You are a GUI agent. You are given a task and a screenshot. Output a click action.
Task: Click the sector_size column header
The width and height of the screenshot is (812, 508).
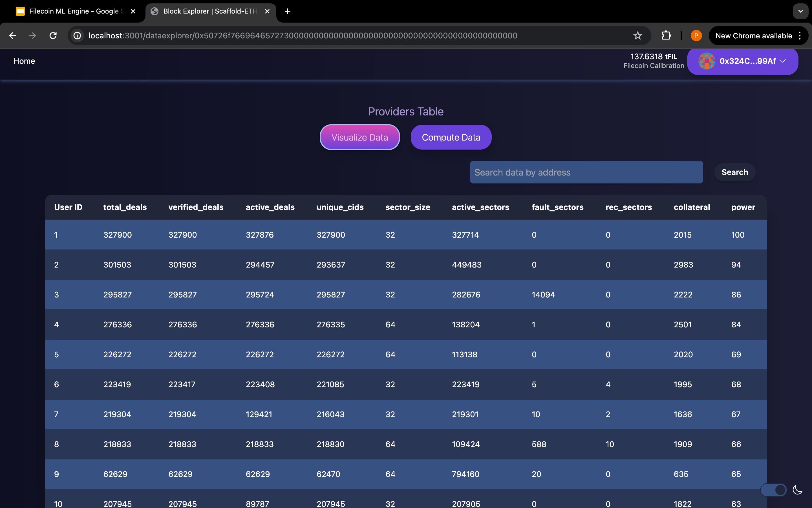[x=408, y=207]
